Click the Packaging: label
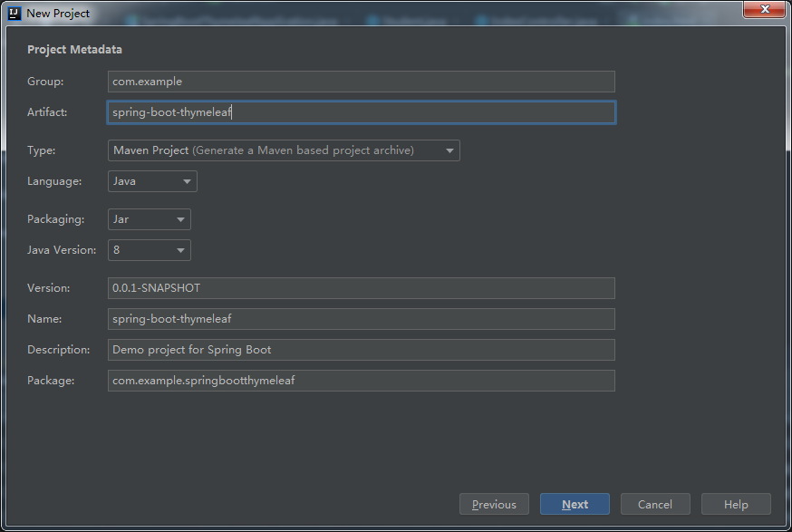Screen dimensions: 792x532 tap(56, 219)
